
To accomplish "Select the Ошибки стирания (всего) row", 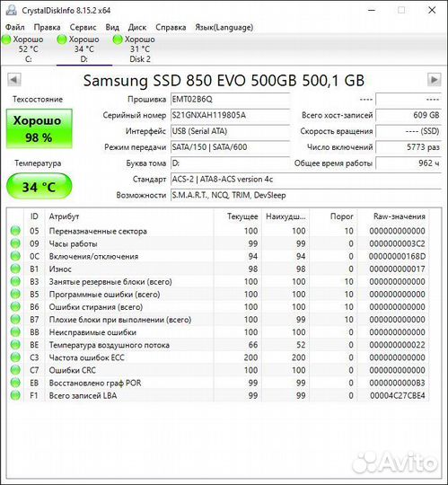I will (x=218, y=307).
